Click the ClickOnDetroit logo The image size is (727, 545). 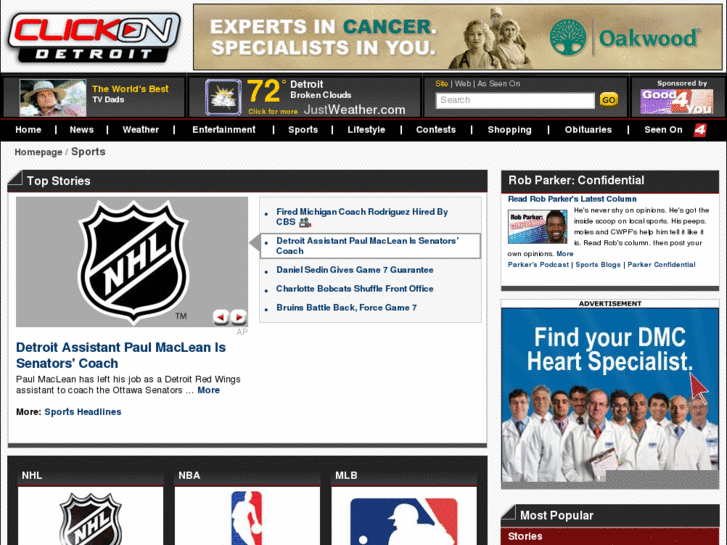tap(94, 38)
